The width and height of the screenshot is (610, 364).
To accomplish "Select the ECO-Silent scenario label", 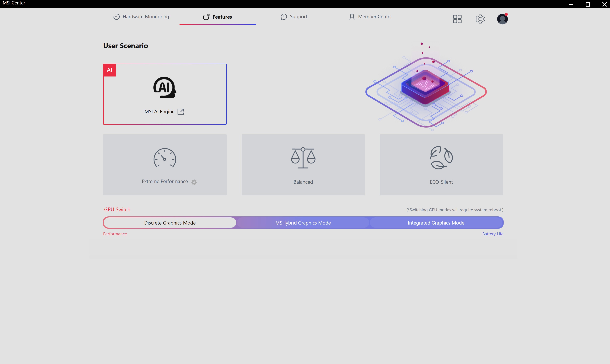I will pos(441,182).
